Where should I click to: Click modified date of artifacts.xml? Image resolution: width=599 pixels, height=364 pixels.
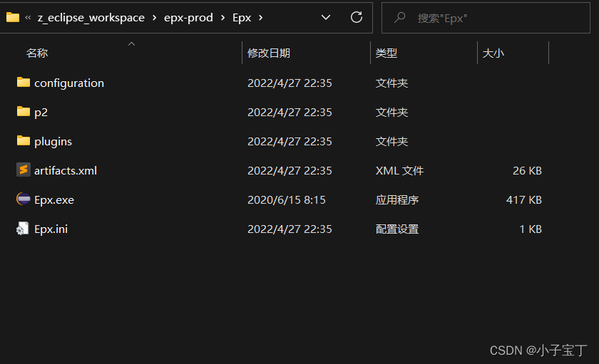(x=290, y=170)
